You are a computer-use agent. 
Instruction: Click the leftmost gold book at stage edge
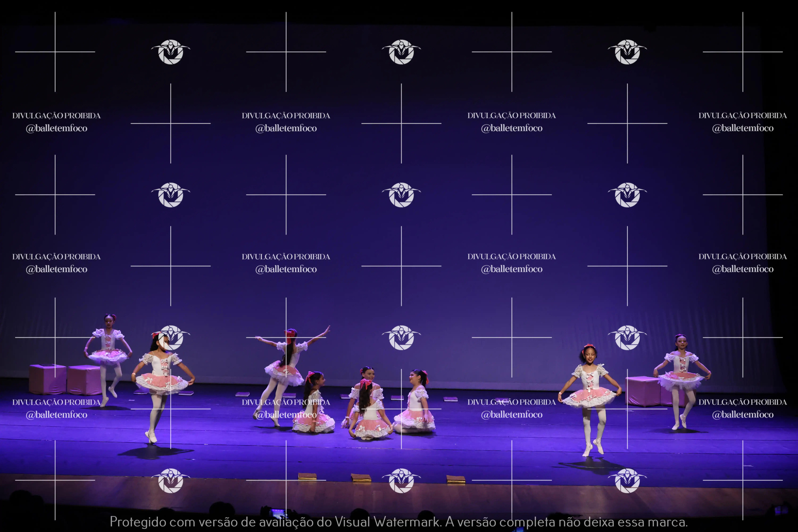pyautogui.click(x=307, y=476)
